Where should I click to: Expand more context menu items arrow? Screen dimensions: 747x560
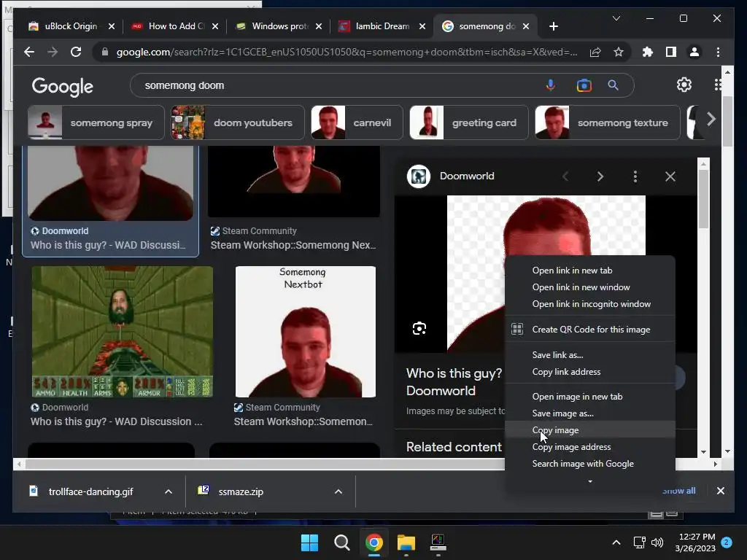tap(590, 481)
